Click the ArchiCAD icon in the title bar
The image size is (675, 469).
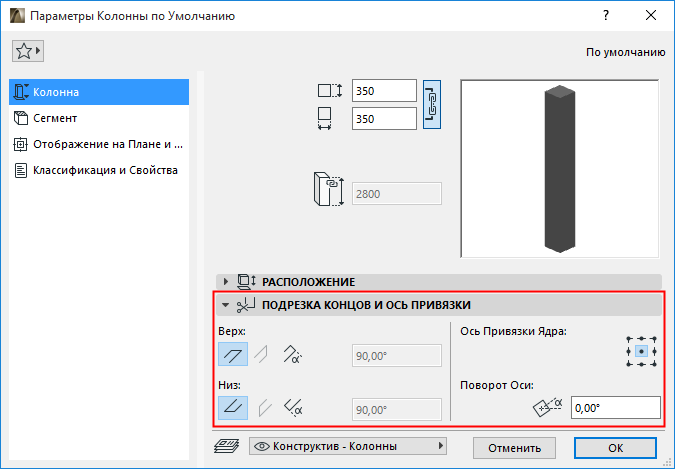17,16
